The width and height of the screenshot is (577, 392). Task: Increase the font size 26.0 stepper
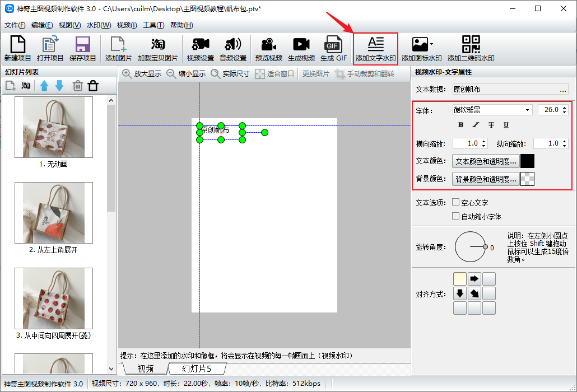[x=565, y=108]
